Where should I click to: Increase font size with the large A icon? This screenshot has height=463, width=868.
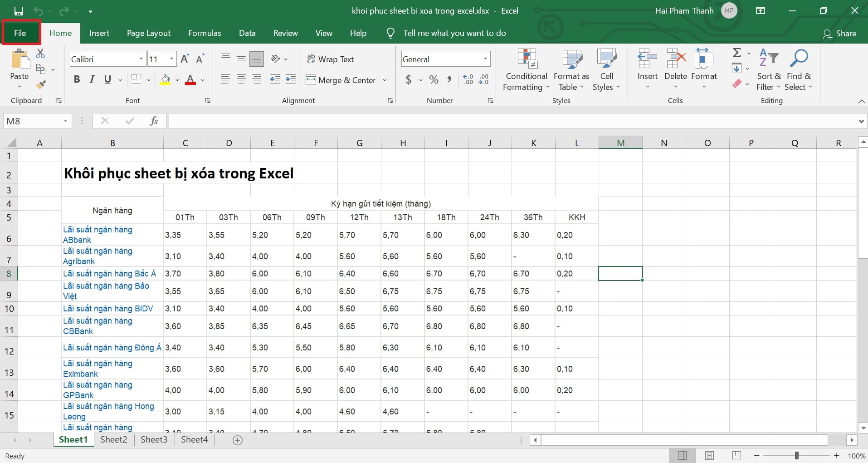(185, 59)
